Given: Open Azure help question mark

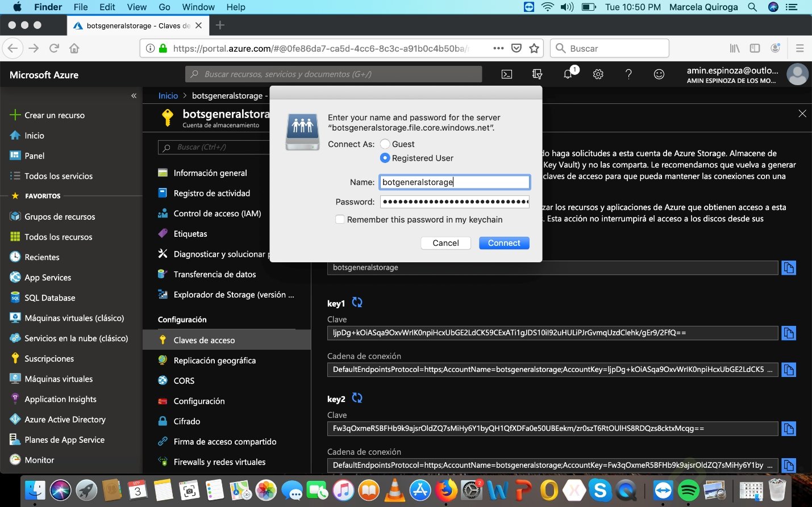Looking at the screenshot, I should [x=628, y=74].
